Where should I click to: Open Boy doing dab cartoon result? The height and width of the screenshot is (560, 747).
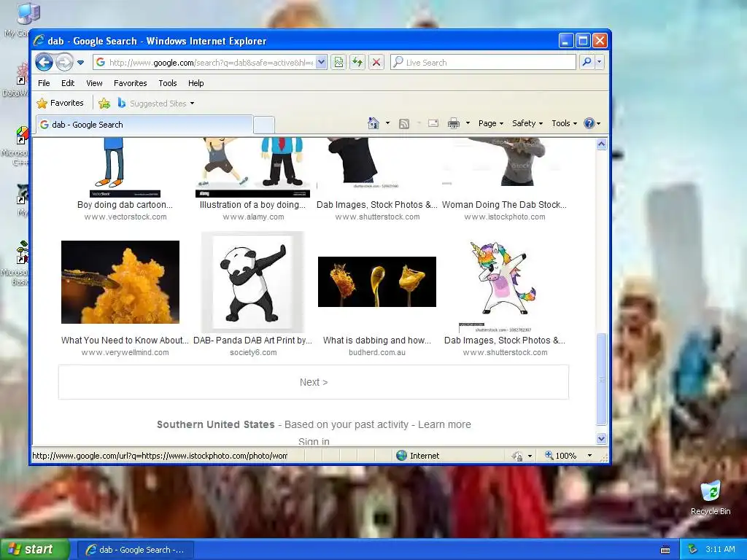click(125, 205)
